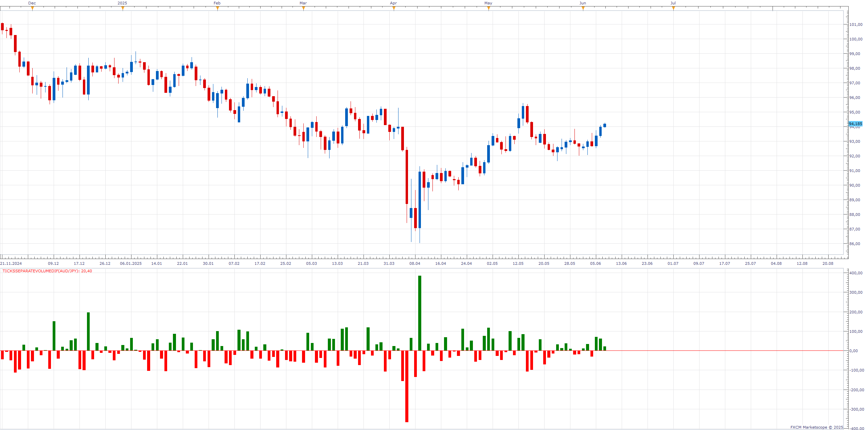Image resolution: width=868 pixels, height=430 pixels.
Task: Click the 25.07 date label
Action: [750, 263]
